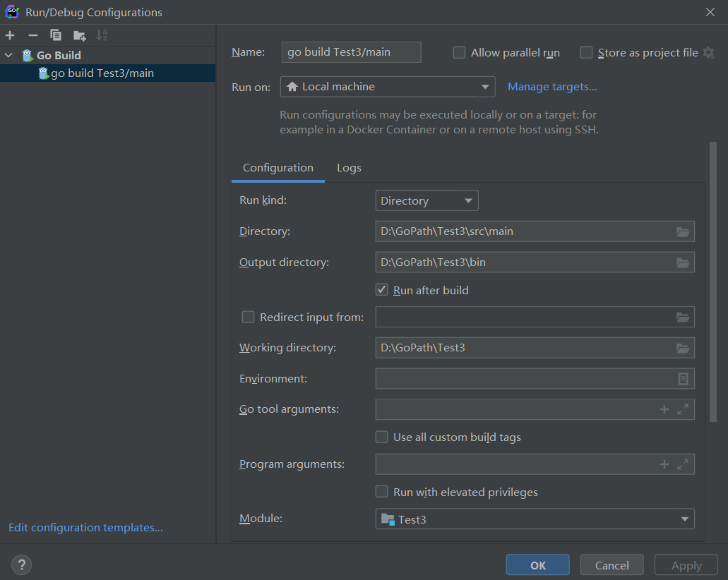Expand the Go tool arguments field
728x580 pixels.
click(x=683, y=409)
